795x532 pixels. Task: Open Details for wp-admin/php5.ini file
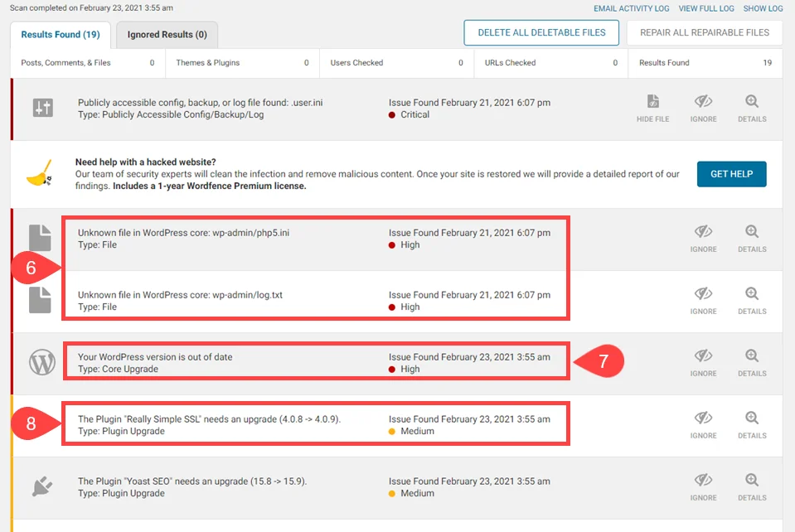click(751, 238)
